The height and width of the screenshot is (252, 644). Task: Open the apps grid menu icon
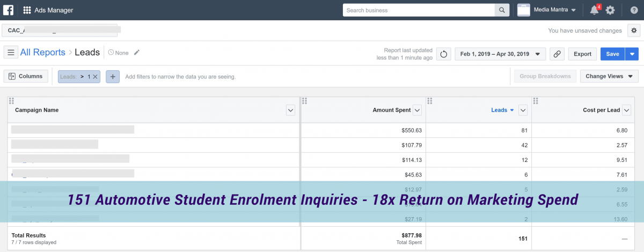[x=27, y=10]
